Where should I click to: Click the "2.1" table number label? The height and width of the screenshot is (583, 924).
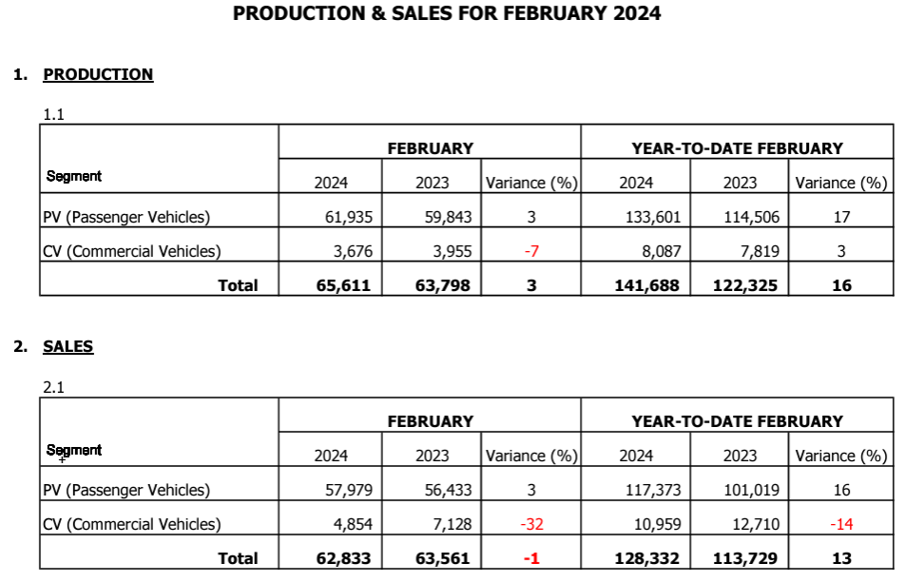point(53,387)
